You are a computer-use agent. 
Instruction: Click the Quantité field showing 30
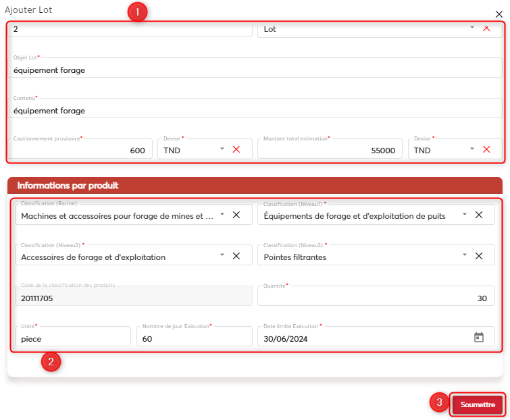376,298
